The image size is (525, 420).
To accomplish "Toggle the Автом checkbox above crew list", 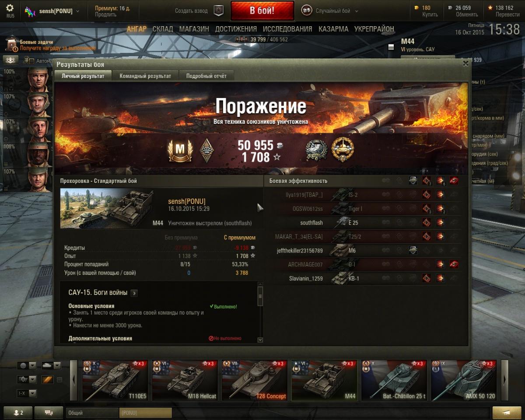I will point(31,61).
